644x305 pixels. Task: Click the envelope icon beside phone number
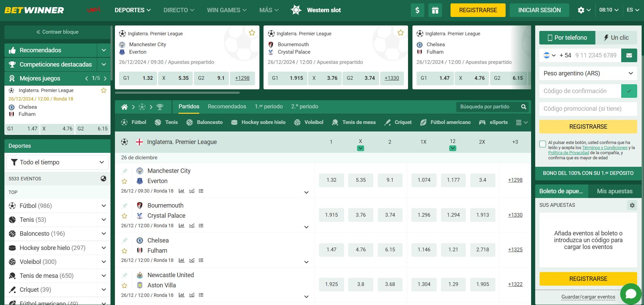[x=629, y=55]
